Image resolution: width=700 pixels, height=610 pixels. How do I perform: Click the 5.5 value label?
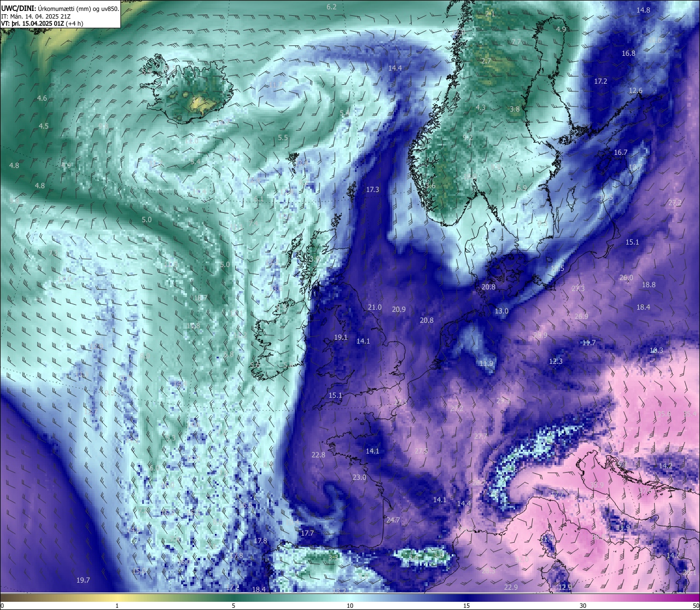click(x=283, y=138)
